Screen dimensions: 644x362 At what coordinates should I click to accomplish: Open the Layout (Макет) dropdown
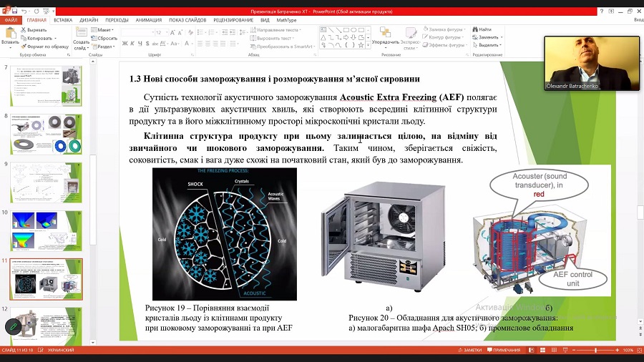[102, 30]
